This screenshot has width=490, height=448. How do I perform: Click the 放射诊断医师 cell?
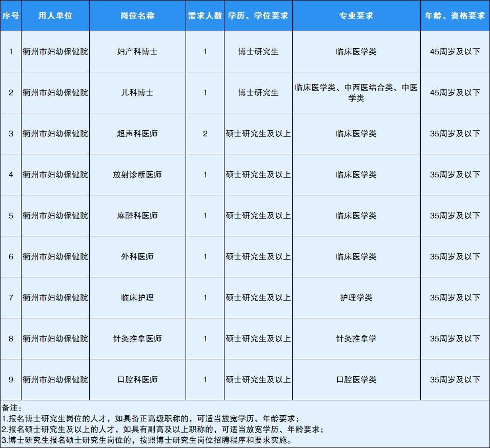[137, 175]
